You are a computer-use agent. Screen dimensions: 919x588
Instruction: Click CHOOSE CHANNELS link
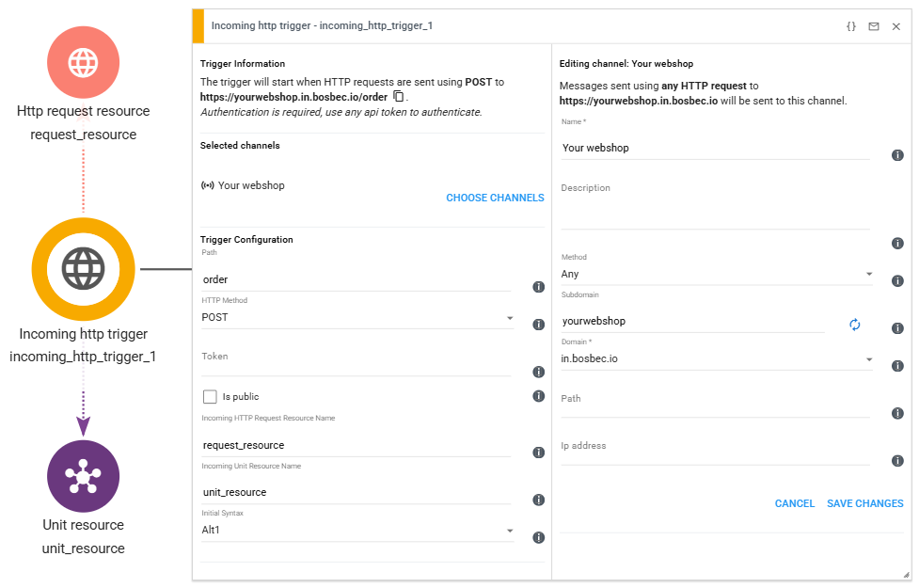[x=495, y=199]
